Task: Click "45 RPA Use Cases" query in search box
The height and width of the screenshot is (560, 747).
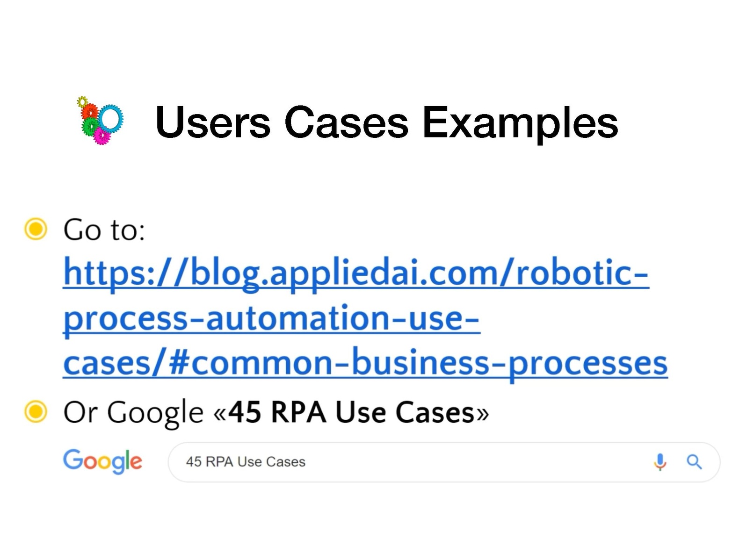Action: tap(246, 462)
